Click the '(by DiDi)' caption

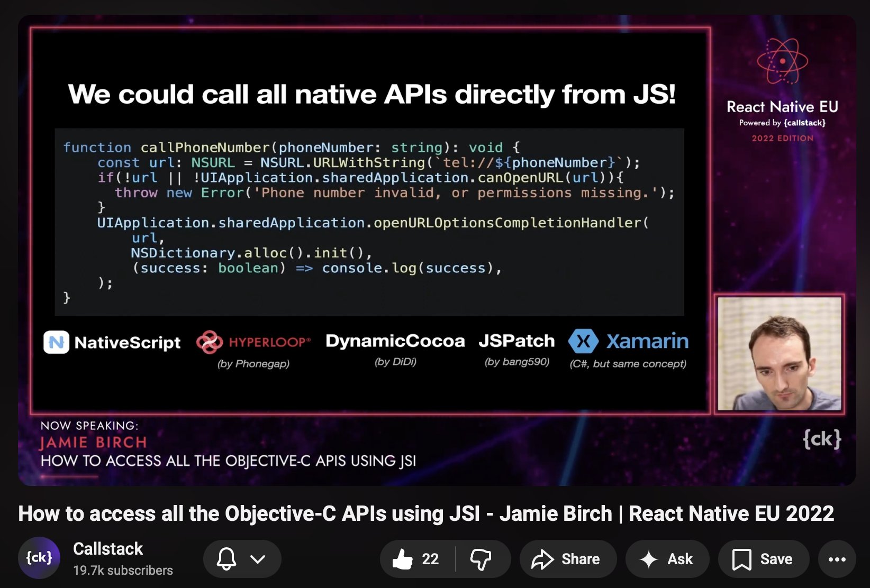point(395,362)
